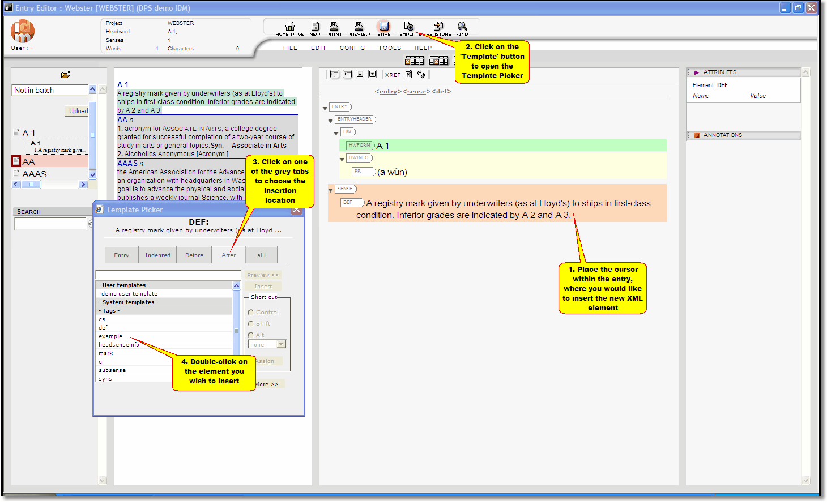
Task: Click the outdent icon in the XML editor toolbar
Action: tap(335, 74)
